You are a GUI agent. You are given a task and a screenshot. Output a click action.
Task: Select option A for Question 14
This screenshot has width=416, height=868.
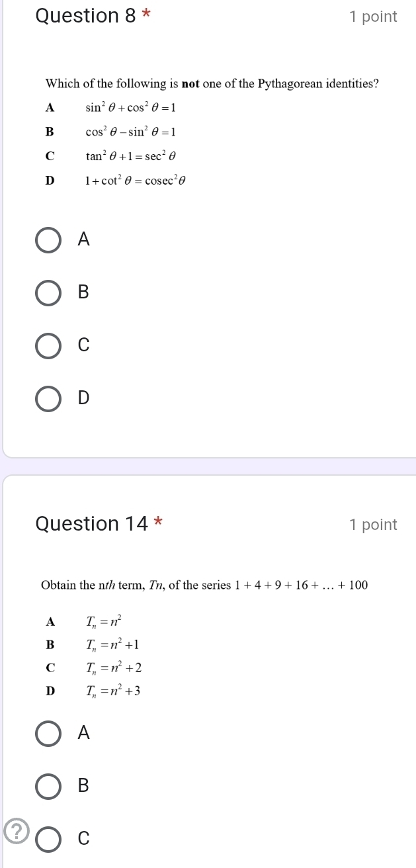(48, 733)
